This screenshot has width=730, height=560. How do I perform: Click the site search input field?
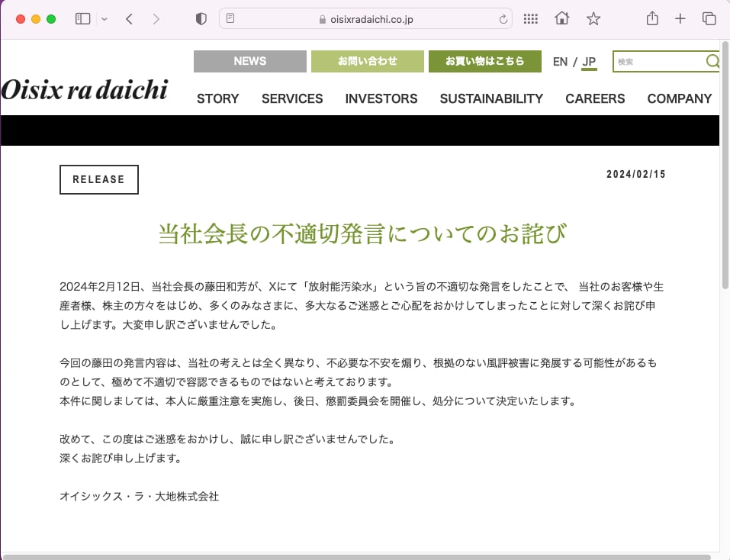659,62
